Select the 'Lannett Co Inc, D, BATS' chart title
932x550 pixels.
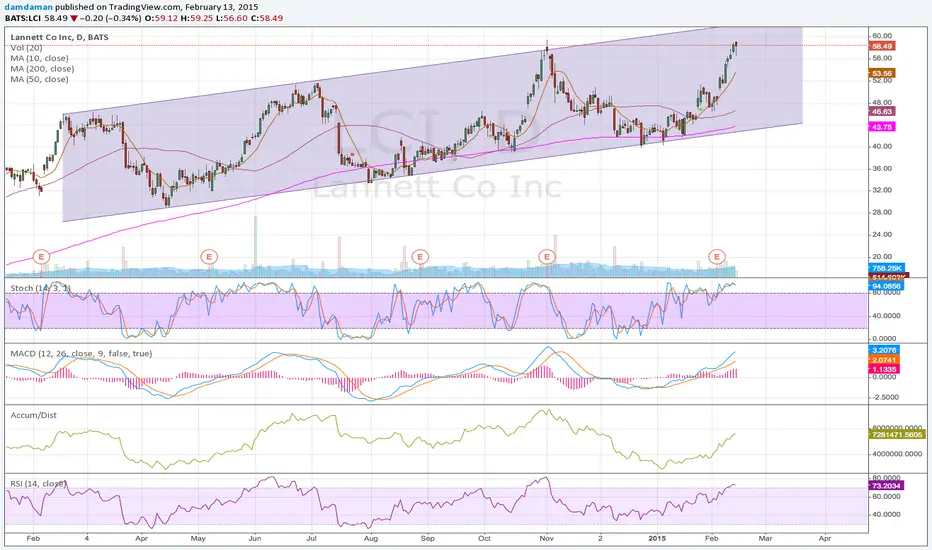(x=59, y=37)
